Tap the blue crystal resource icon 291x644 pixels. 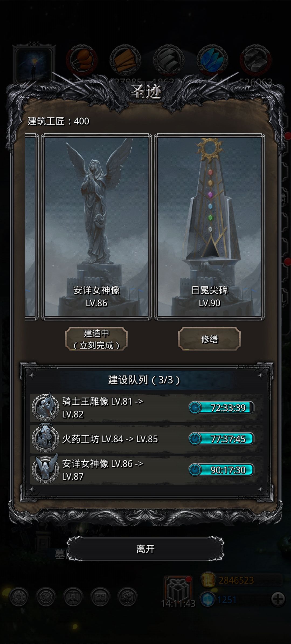pyautogui.click(x=212, y=60)
